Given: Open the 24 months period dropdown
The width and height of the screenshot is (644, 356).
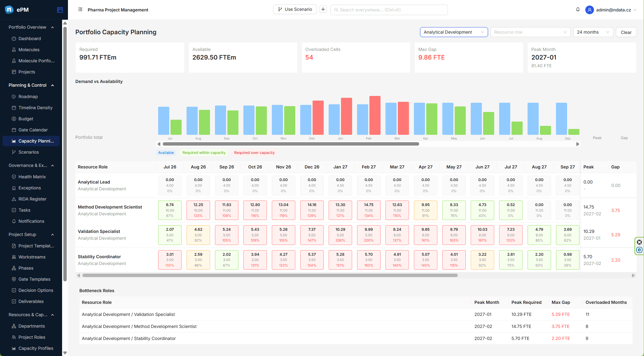Looking at the screenshot, I should [x=593, y=32].
